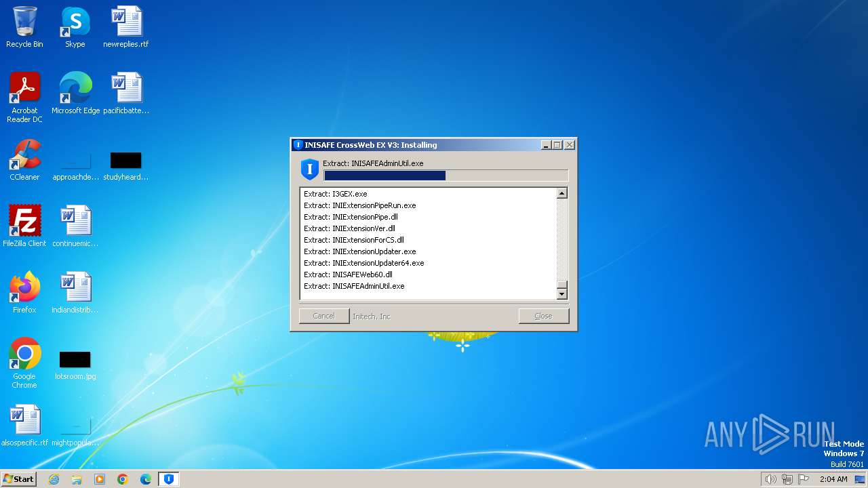Open the network tray icon
868x488 pixels.
(787, 479)
